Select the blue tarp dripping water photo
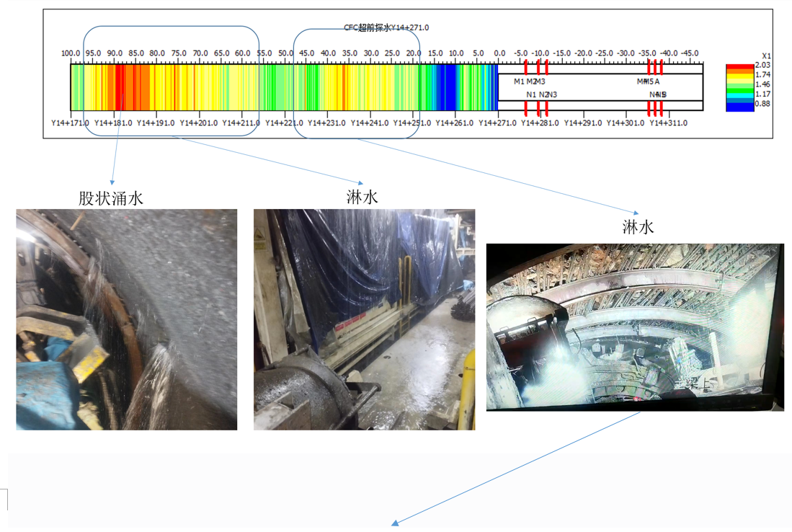The height and width of the screenshot is (532, 792). (x=364, y=319)
